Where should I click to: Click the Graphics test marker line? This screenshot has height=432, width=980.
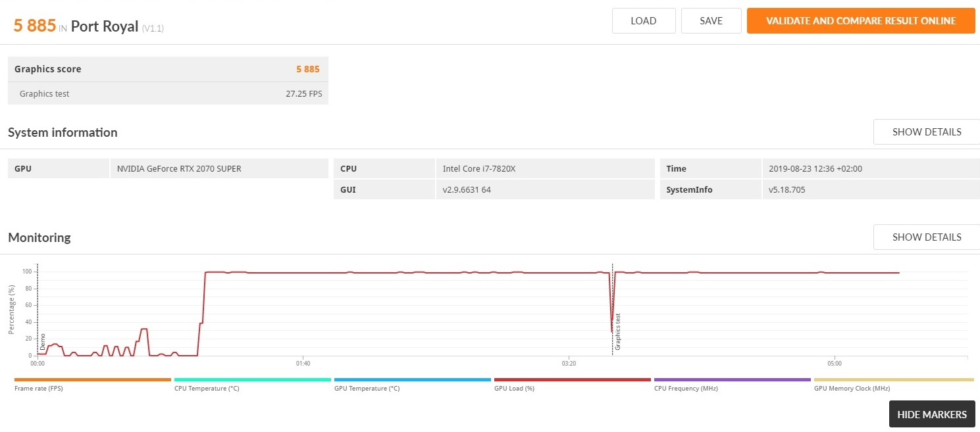coord(613,309)
